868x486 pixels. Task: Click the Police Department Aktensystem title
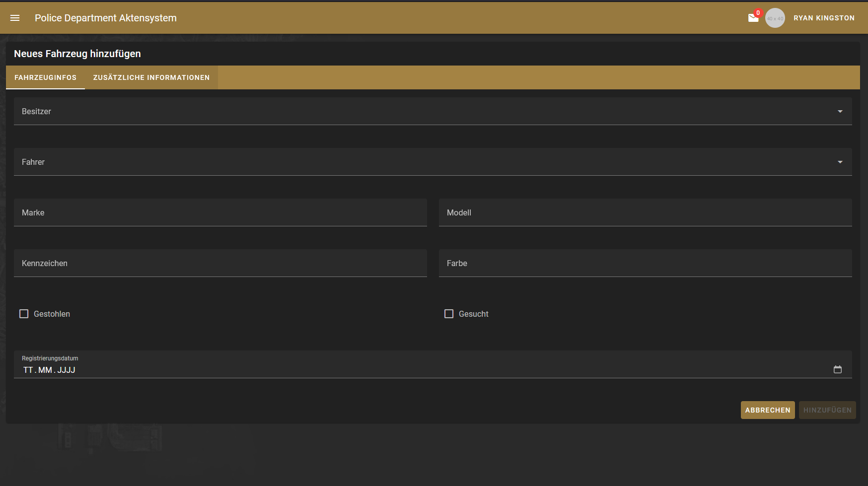coord(106,18)
